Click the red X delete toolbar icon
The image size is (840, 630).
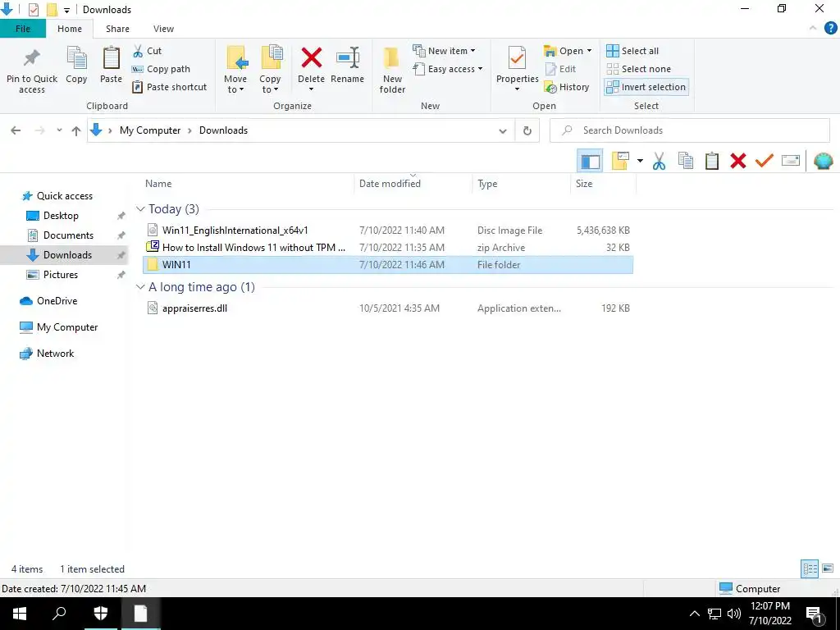point(738,161)
